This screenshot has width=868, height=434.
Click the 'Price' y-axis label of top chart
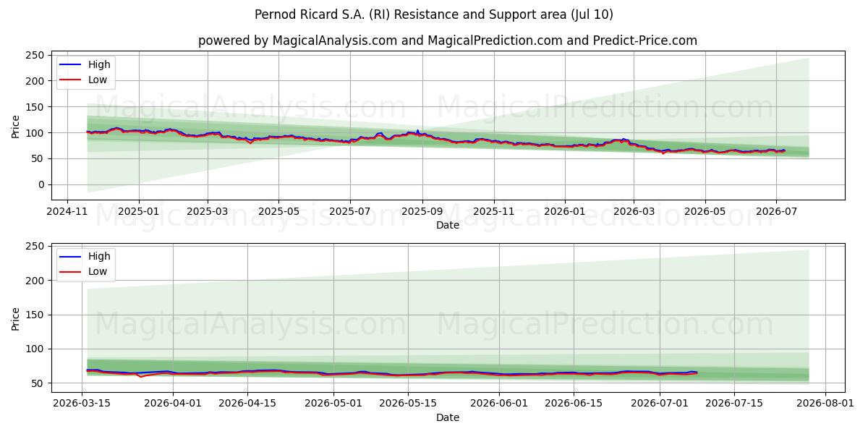[16, 127]
